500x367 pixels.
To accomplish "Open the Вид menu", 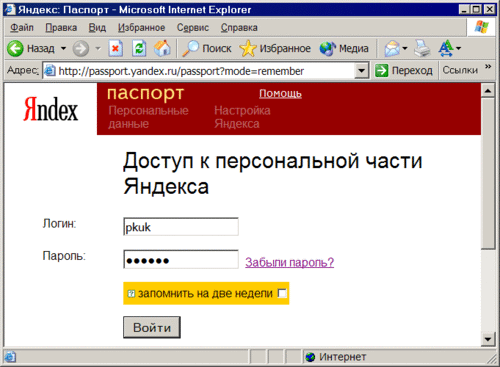I will pyautogui.click(x=97, y=28).
